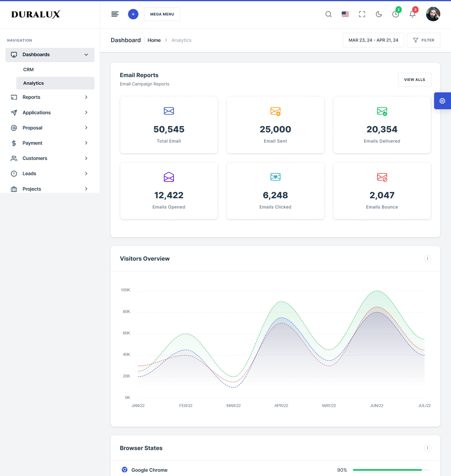
Task: Click the 12,422 Emails Opened card value
Action: click(x=169, y=195)
